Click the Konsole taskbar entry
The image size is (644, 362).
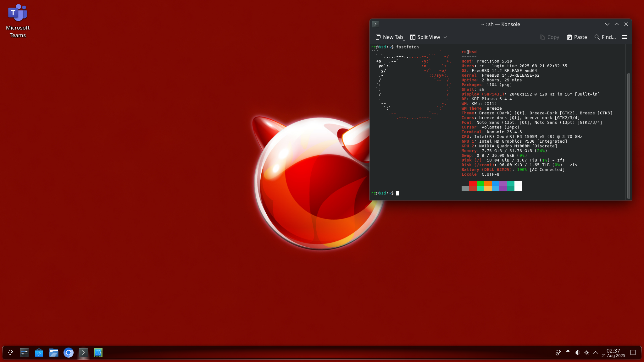click(83, 353)
